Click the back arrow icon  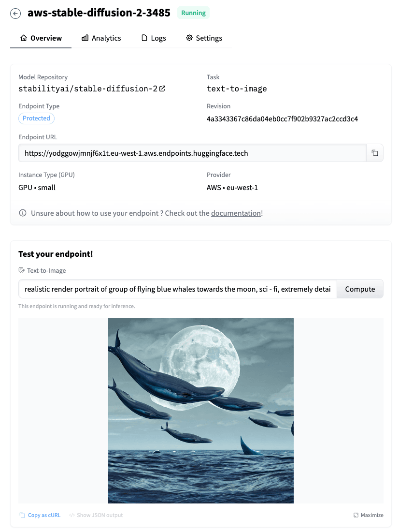(x=15, y=14)
